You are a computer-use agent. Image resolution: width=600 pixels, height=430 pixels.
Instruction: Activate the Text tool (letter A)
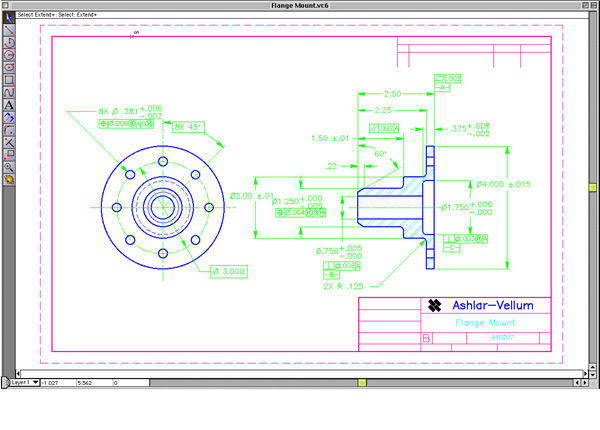pyautogui.click(x=8, y=104)
